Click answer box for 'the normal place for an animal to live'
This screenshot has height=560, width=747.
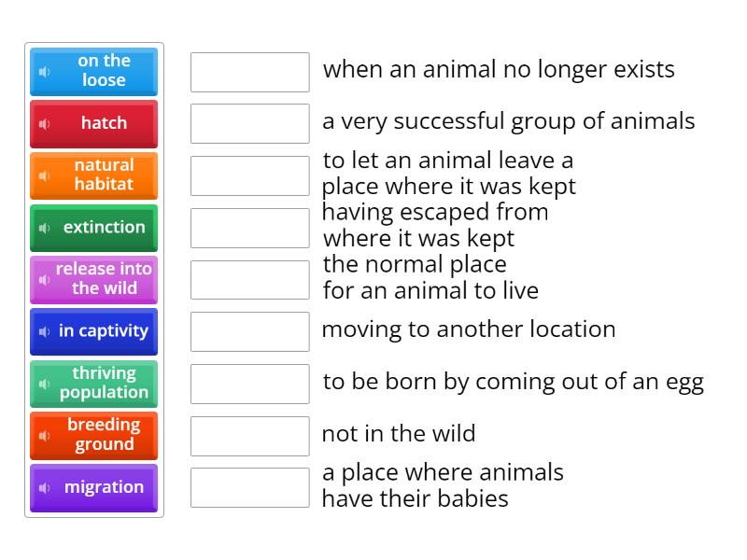tap(249, 279)
